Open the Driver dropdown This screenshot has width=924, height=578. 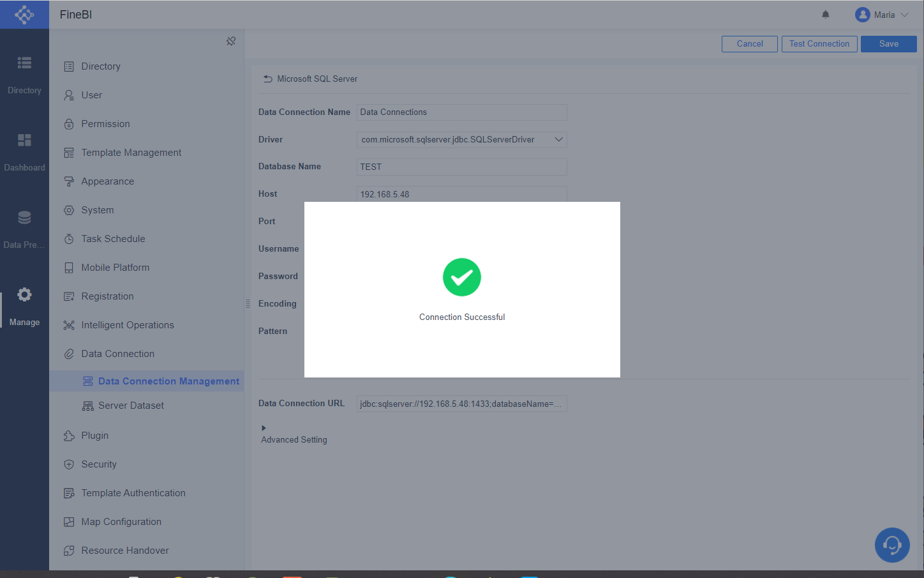coord(461,140)
